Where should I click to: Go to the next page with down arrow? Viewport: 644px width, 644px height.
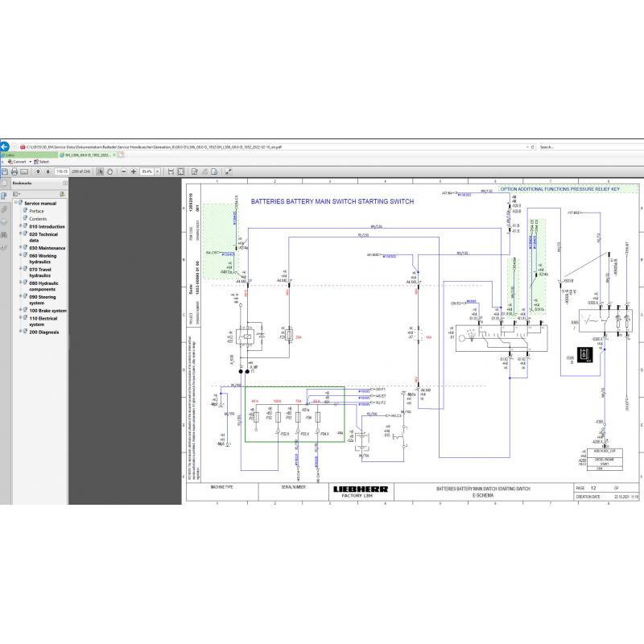click(48, 171)
